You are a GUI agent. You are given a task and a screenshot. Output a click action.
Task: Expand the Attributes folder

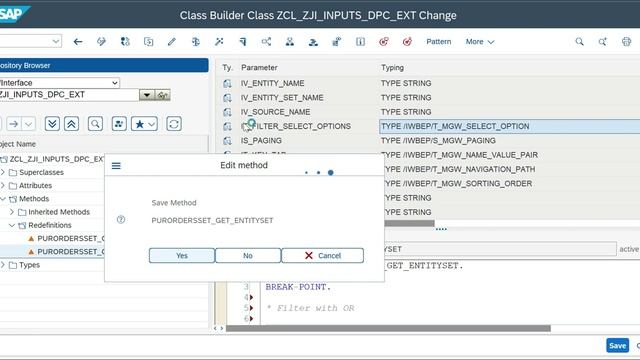point(3,185)
